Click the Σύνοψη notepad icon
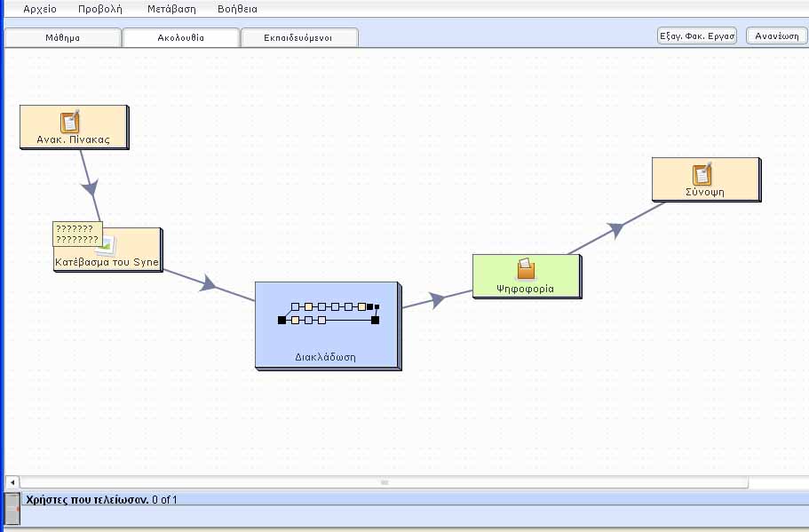809x532 pixels. click(702, 173)
